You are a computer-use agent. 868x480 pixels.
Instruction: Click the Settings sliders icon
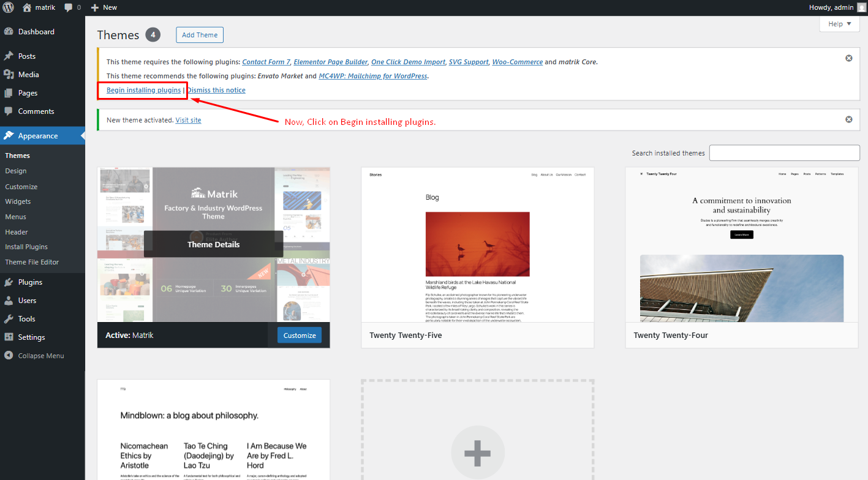[9, 337]
